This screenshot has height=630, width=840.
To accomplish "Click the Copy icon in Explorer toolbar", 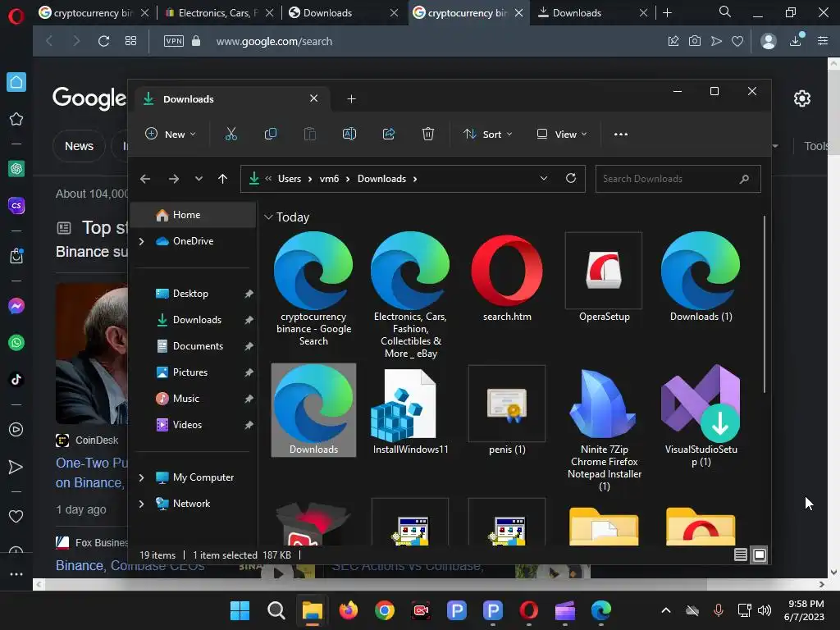I will [271, 134].
